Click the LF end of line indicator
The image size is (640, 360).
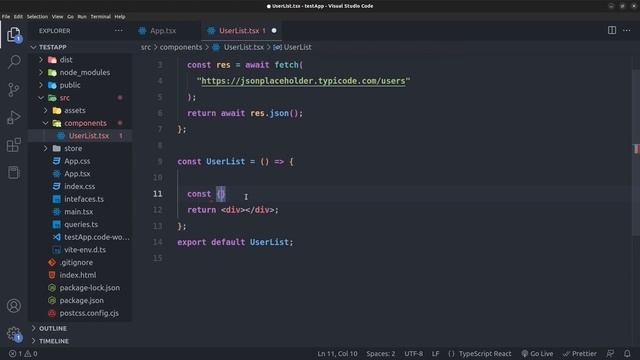(436, 353)
